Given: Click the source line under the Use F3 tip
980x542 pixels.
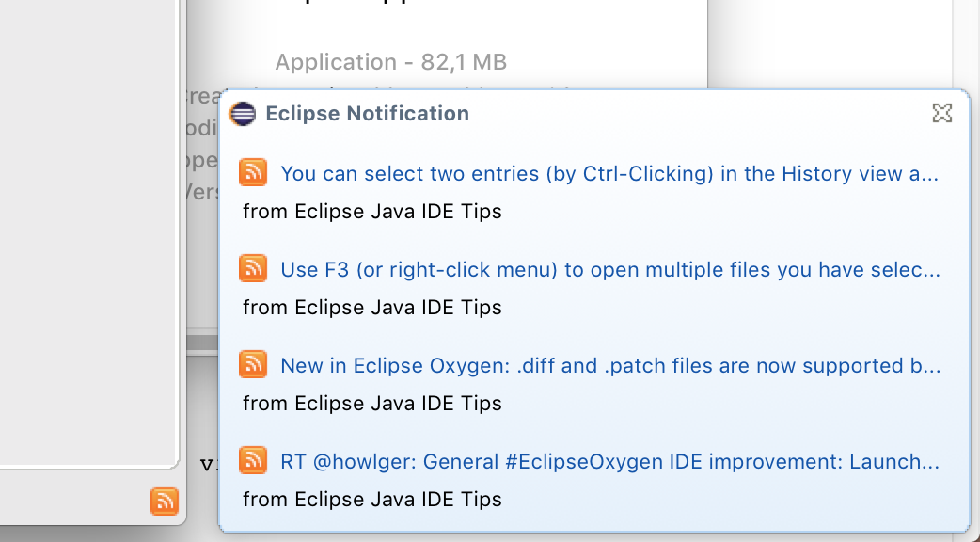Looking at the screenshot, I should [x=372, y=308].
